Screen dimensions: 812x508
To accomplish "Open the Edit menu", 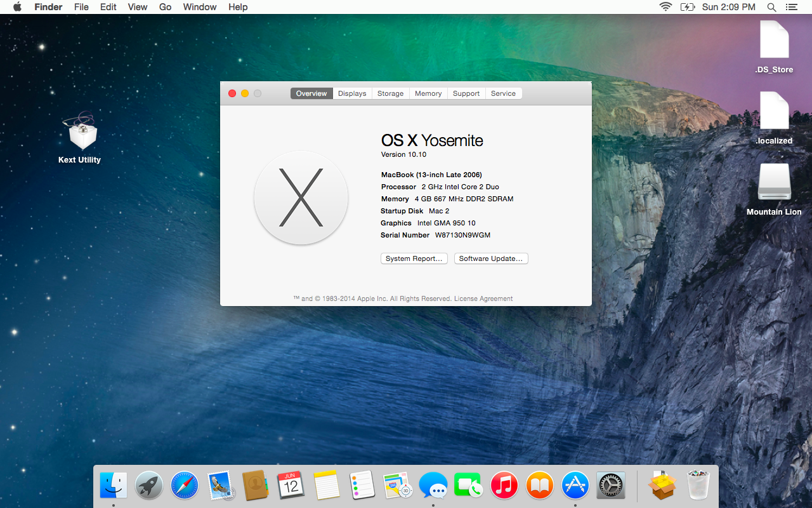I will coord(108,7).
